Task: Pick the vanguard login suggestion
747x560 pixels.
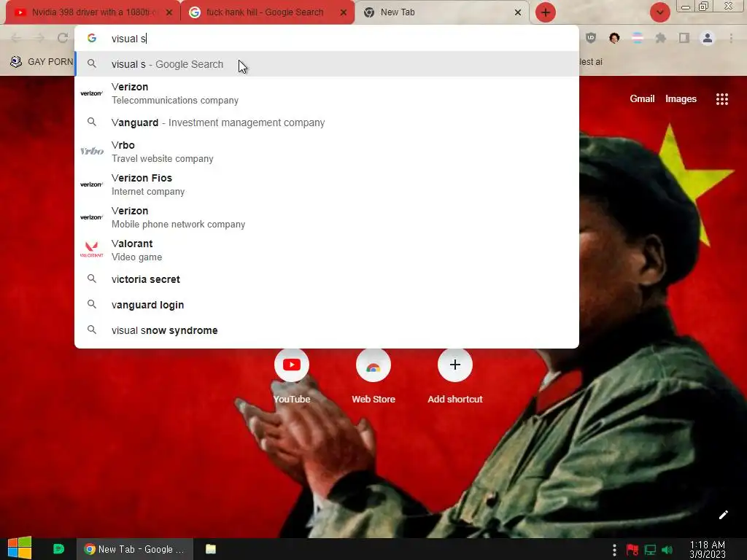Action: click(x=327, y=305)
